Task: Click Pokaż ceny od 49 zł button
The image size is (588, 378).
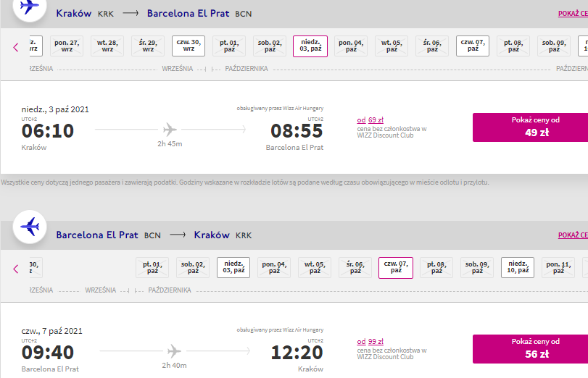Action: 530,127
